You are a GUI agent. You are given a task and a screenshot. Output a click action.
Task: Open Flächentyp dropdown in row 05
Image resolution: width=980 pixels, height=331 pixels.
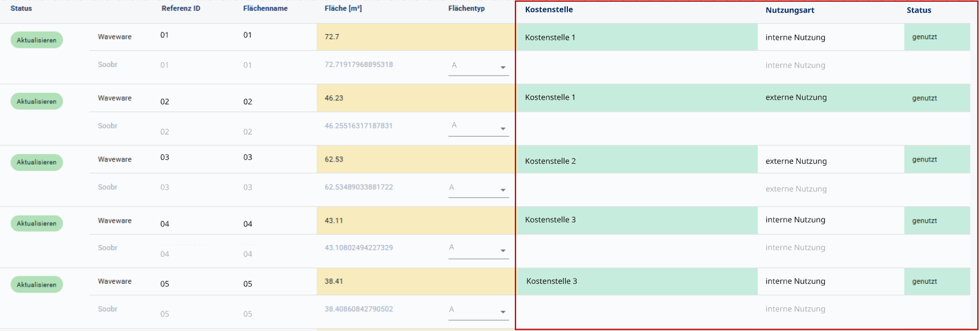tap(478, 311)
